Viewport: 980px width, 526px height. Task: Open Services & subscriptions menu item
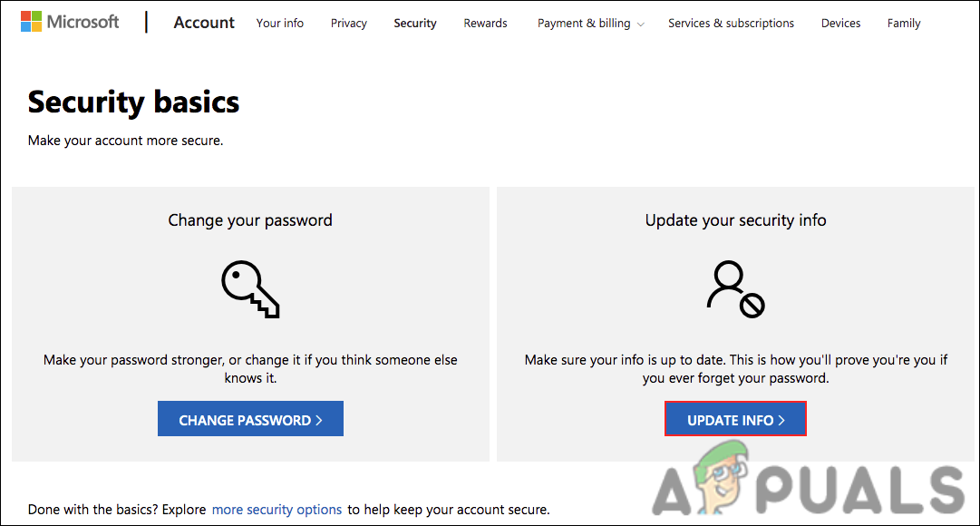point(731,24)
